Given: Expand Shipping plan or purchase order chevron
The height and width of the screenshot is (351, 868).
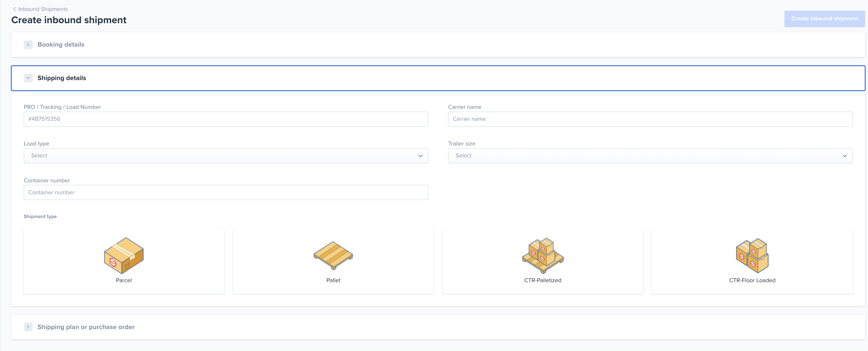Looking at the screenshot, I should click(28, 327).
